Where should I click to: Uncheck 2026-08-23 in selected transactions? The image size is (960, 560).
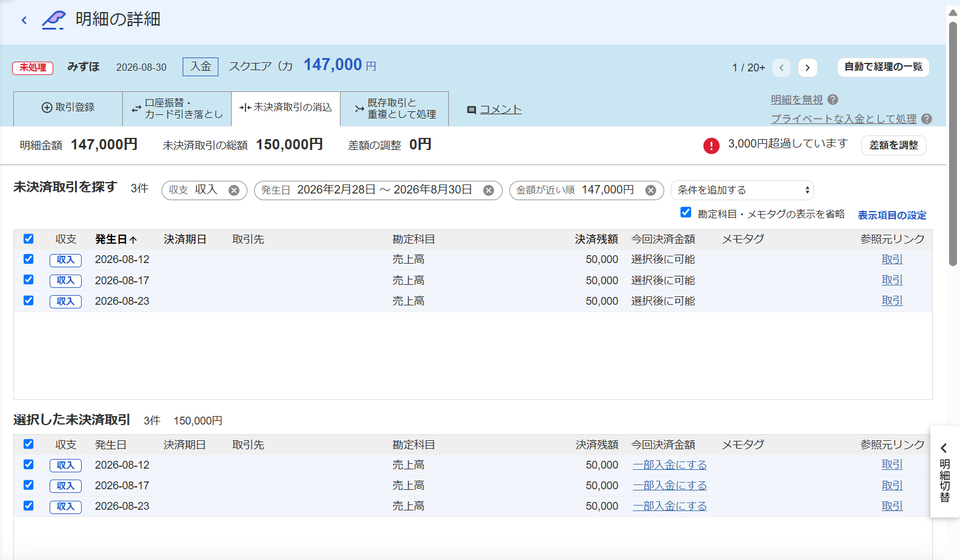(28, 506)
